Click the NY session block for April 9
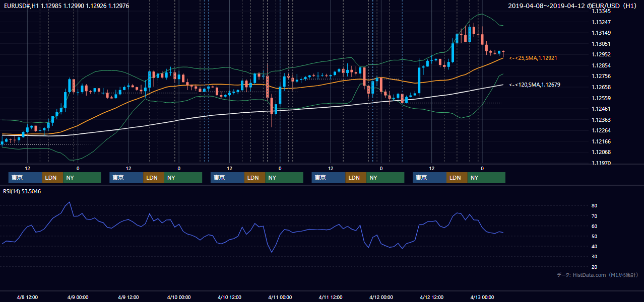 point(183,178)
